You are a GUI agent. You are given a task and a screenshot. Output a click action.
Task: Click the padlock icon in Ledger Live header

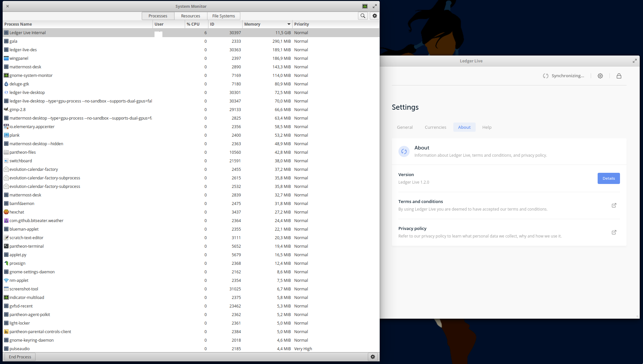[619, 76]
